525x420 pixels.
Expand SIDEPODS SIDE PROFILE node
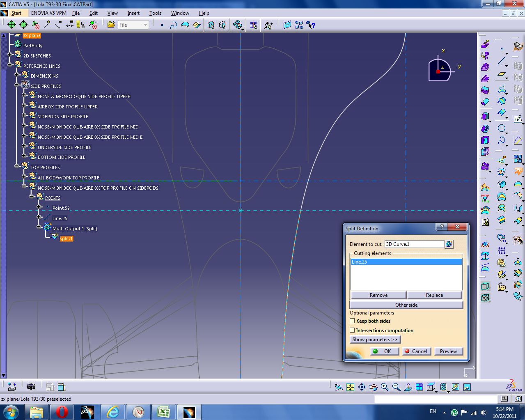point(24,115)
